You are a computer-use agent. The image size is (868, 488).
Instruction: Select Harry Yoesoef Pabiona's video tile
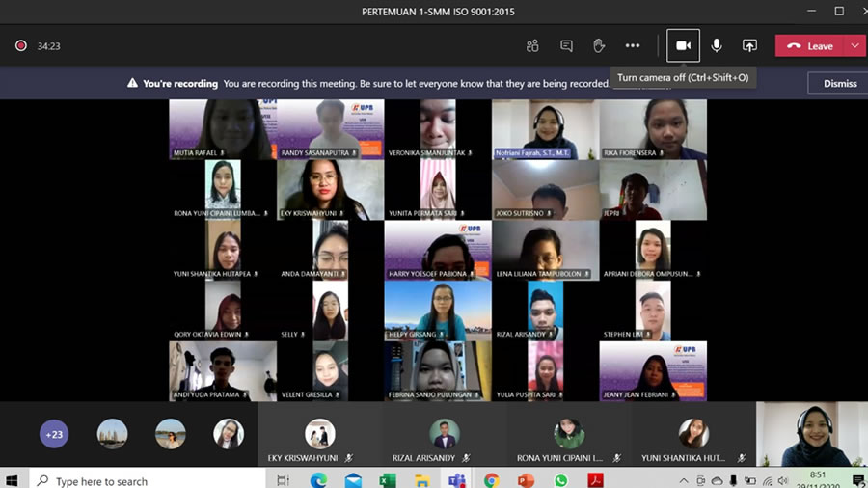click(x=438, y=251)
